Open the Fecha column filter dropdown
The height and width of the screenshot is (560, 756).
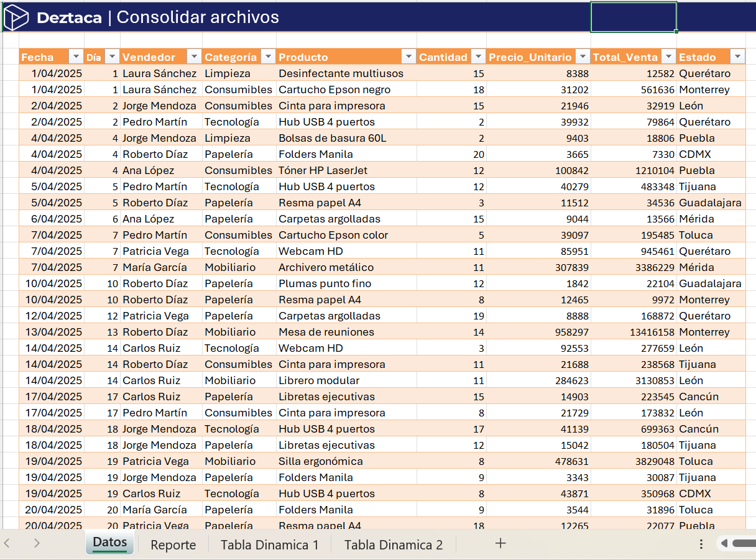pyautogui.click(x=76, y=57)
